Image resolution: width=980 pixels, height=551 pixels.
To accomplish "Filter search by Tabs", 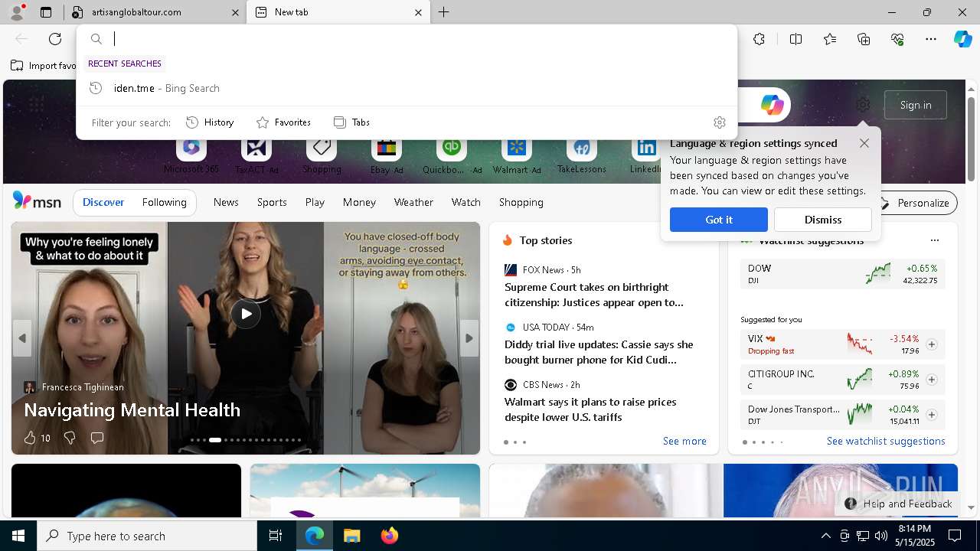I will 351,122.
